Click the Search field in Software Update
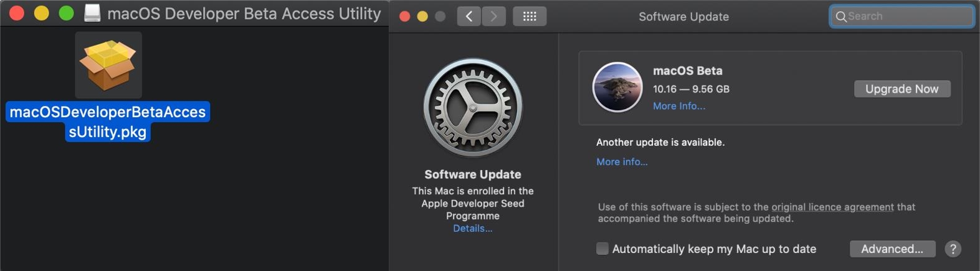980x271 pixels. [x=902, y=16]
